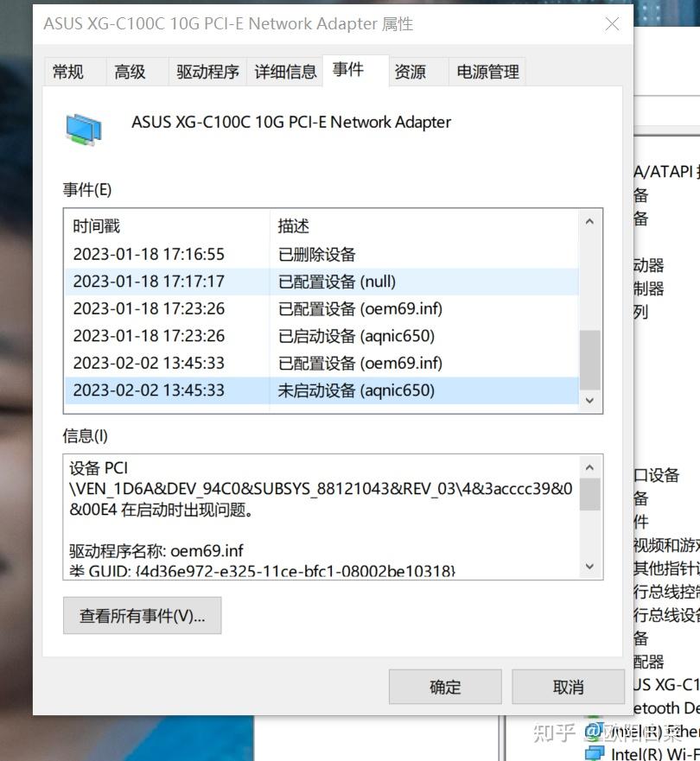Select the 驱动程序 tab
The image size is (700, 761).
[x=207, y=73]
